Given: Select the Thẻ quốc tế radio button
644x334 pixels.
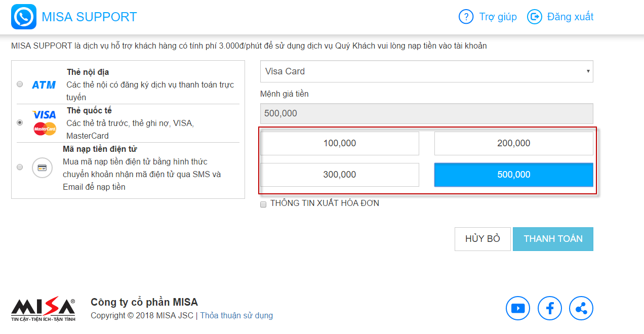Looking at the screenshot, I should tap(20, 122).
